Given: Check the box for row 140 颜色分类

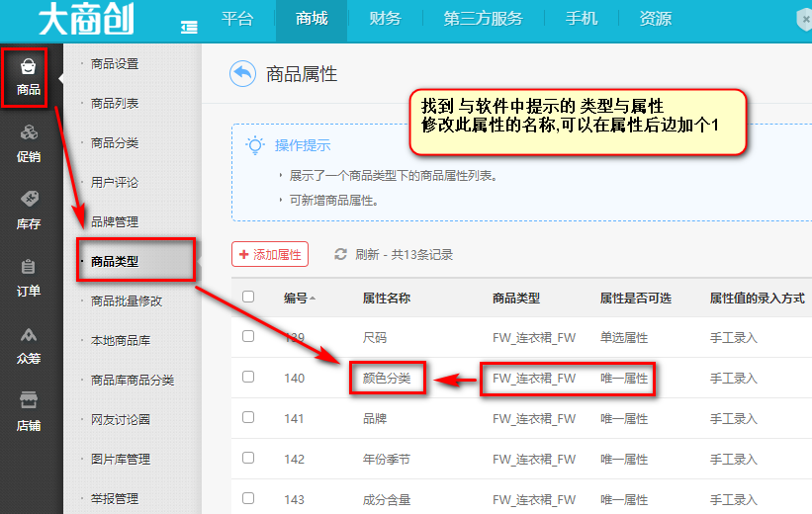Looking at the screenshot, I should (248, 377).
